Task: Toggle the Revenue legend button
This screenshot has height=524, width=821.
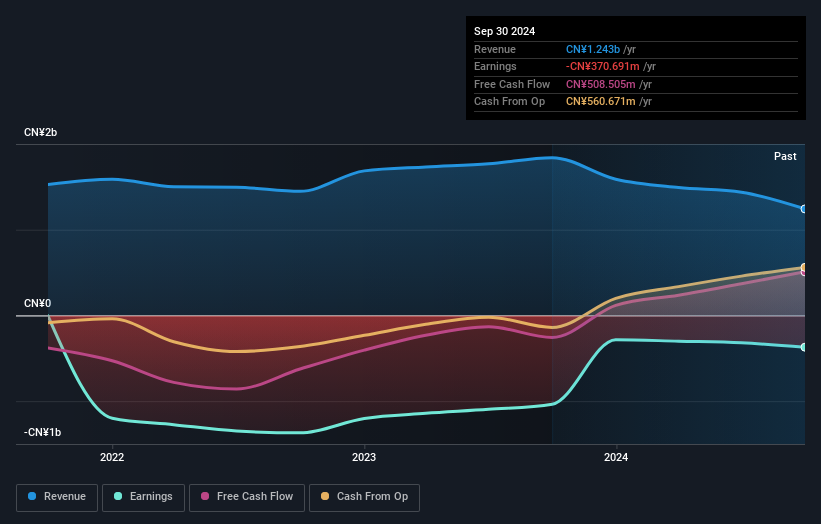Action: [x=57, y=497]
